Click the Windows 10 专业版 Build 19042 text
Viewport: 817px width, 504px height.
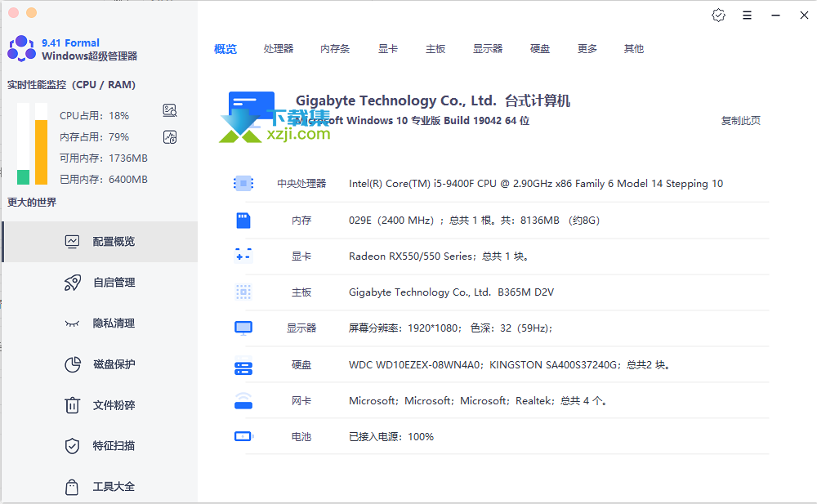coord(412,121)
